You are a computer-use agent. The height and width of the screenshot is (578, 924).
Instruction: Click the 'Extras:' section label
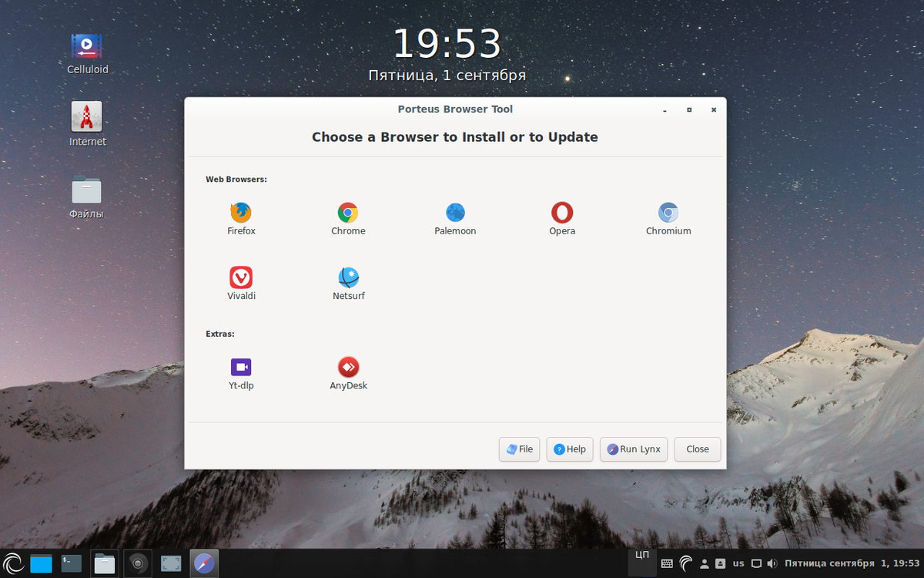(220, 334)
